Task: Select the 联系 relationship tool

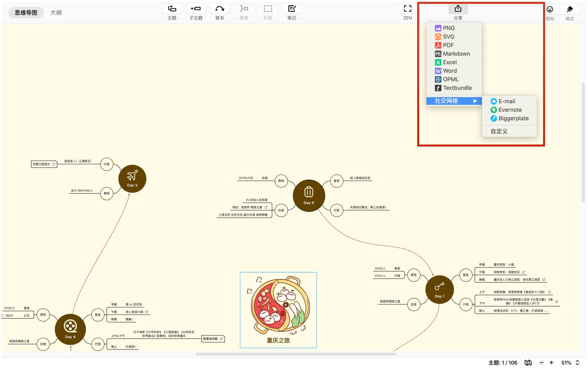Action: 220,9
